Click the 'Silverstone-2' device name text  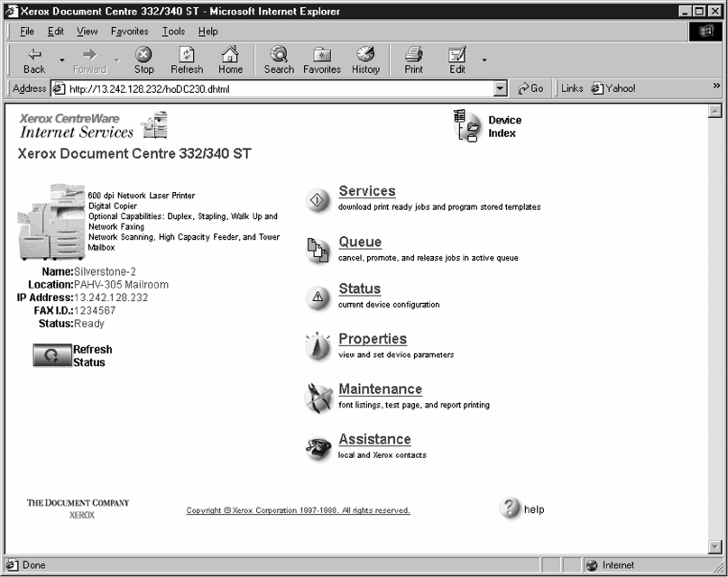[105, 271]
